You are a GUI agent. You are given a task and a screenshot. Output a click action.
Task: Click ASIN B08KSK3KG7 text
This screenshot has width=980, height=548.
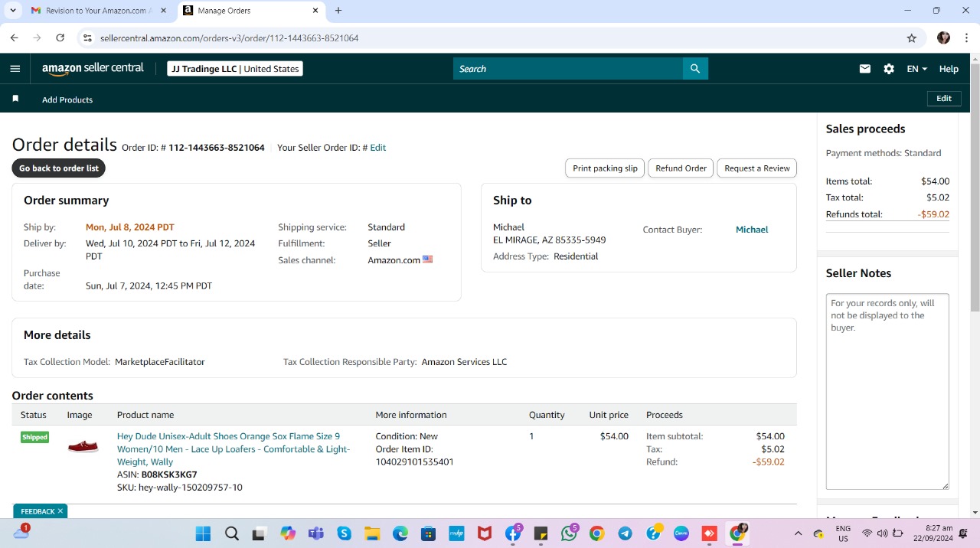coord(157,475)
